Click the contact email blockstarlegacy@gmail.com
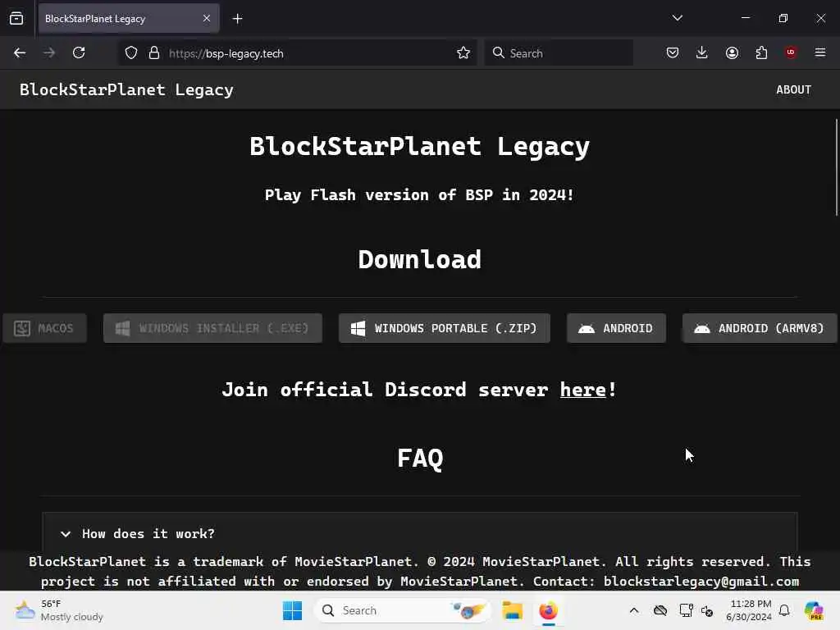The height and width of the screenshot is (630, 840). coord(701,582)
